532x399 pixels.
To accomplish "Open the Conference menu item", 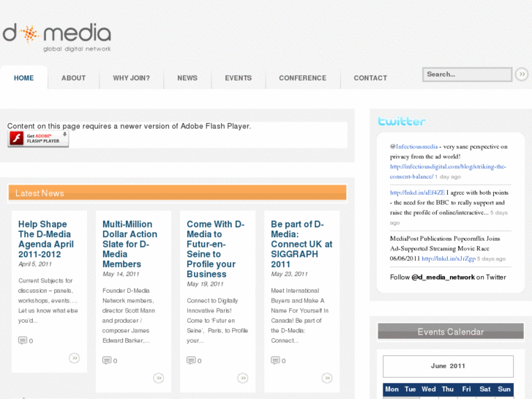I will tap(303, 78).
